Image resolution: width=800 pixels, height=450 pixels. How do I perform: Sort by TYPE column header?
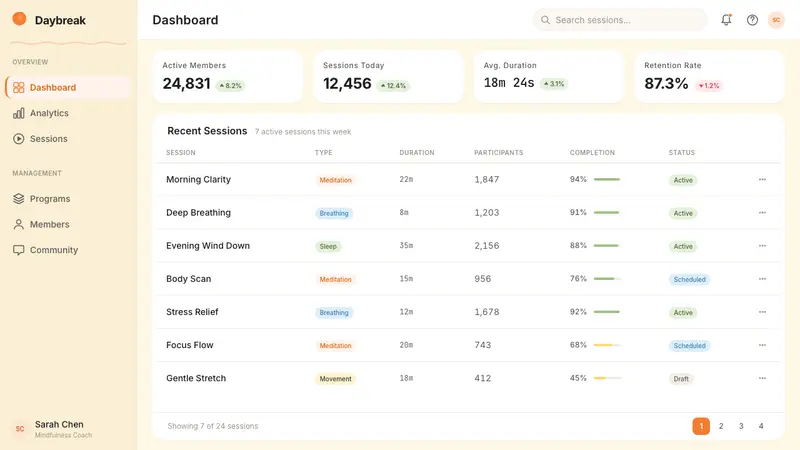(x=323, y=153)
